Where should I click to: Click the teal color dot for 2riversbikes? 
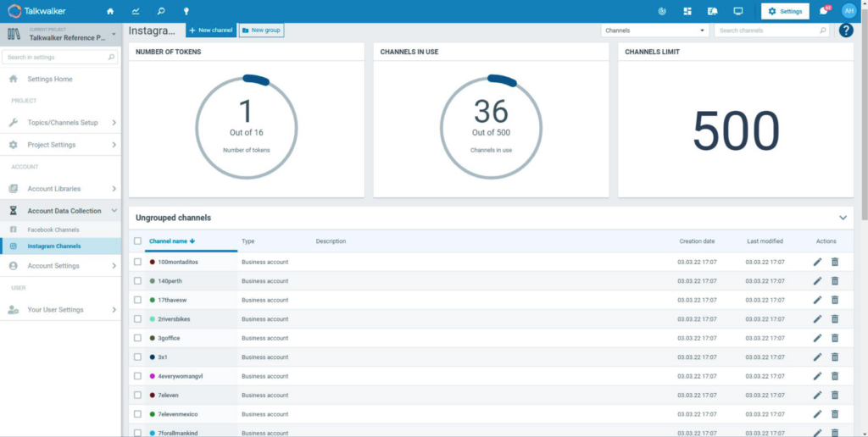pos(153,319)
